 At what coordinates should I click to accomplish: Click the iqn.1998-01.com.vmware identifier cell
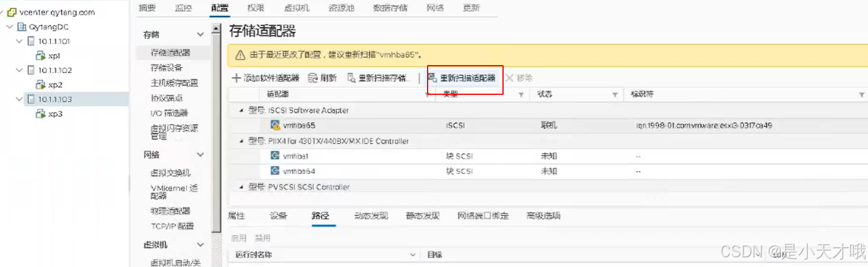point(704,125)
